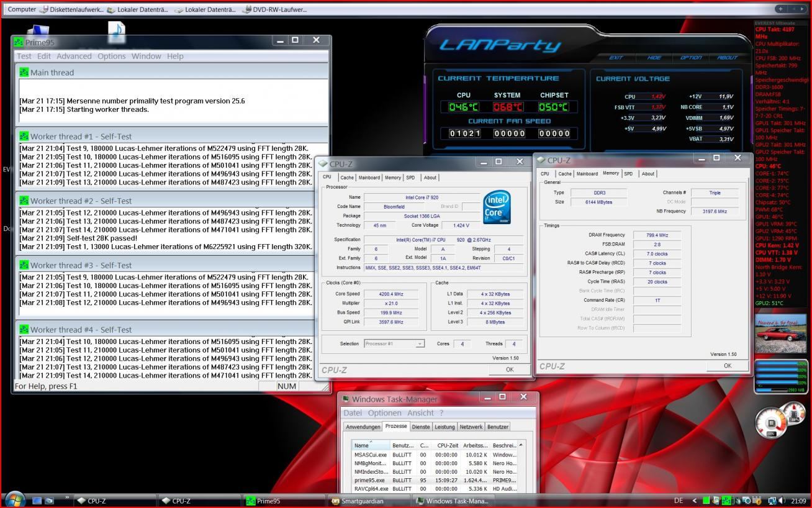Click the Computer toolbar label

[22, 9]
